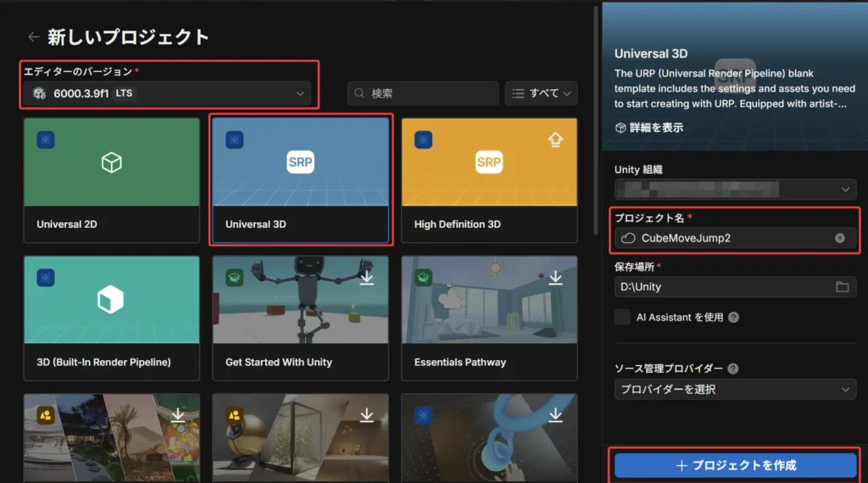Open the プロバイダーを選択 dropdown

pos(735,390)
